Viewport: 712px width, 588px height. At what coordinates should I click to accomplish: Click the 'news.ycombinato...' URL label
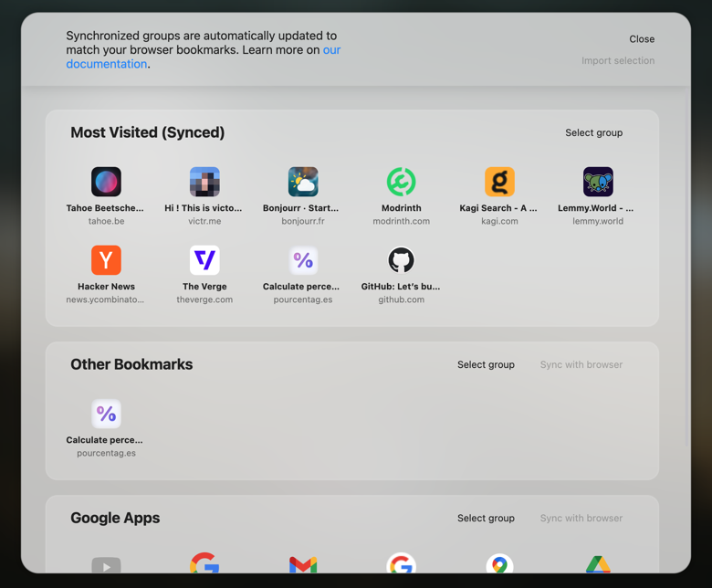(105, 299)
